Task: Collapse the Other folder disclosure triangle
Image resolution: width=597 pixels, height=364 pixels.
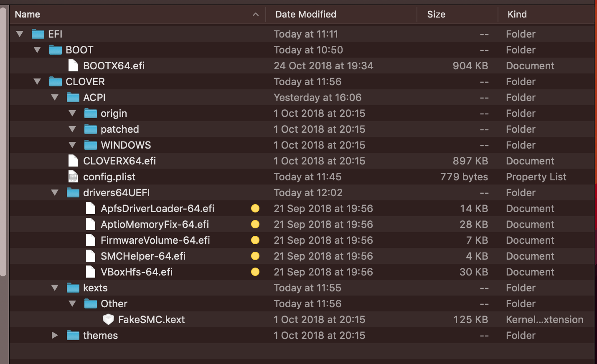Action: [x=72, y=303]
